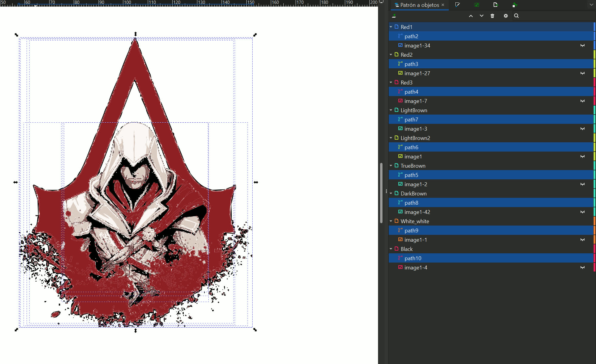This screenshot has height=364, width=596.
Task: Click the layer icon next to Red3
Action: [397, 82]
